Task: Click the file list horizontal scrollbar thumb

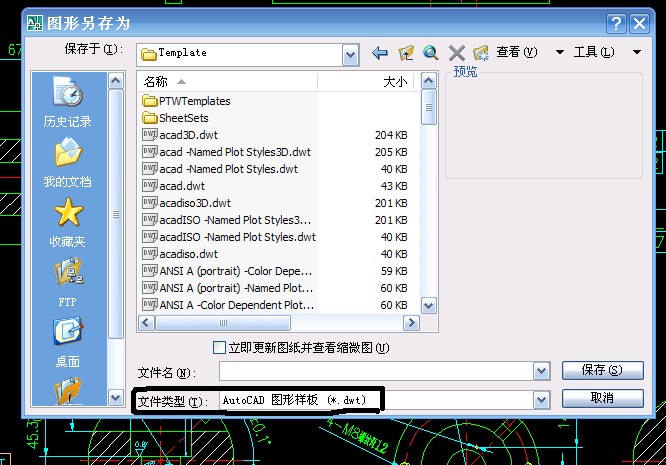Action: [x=223, y=323]
